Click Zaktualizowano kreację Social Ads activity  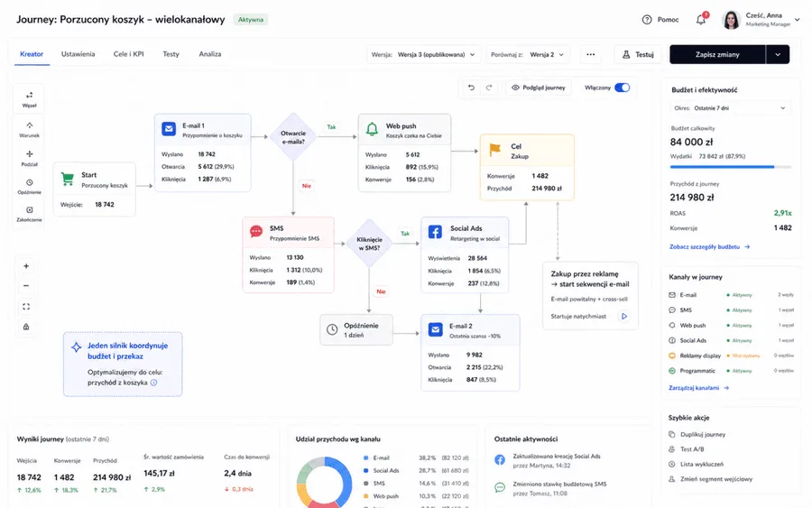(549, 460)
